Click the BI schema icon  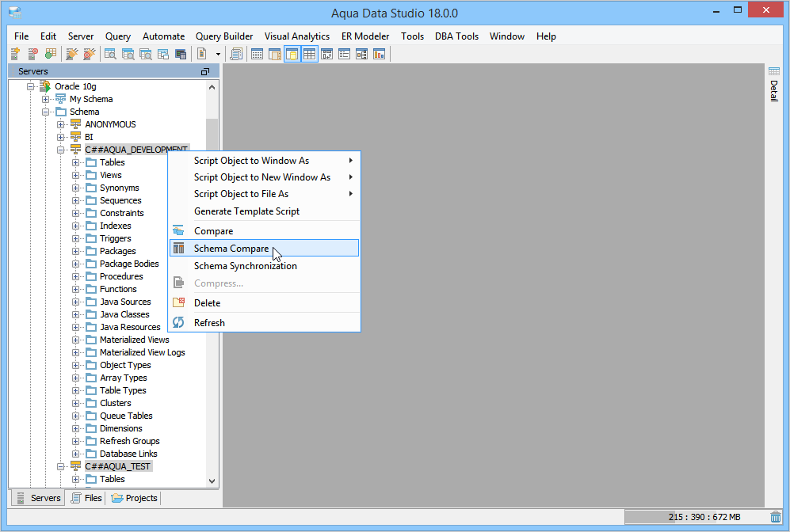coord(75,137)
